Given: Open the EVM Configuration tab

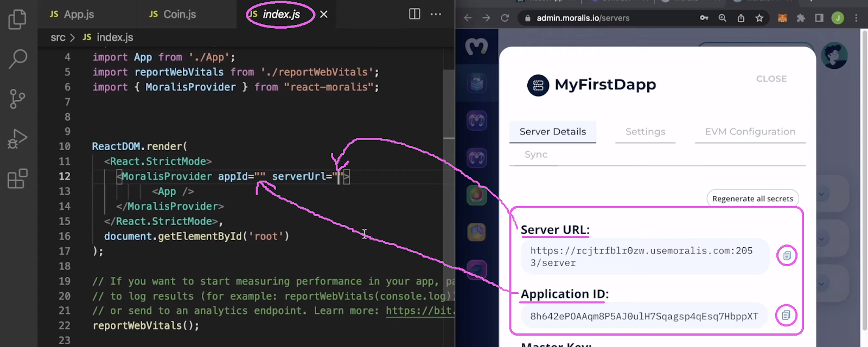Looking at the screenshot, I should (750, 132).
